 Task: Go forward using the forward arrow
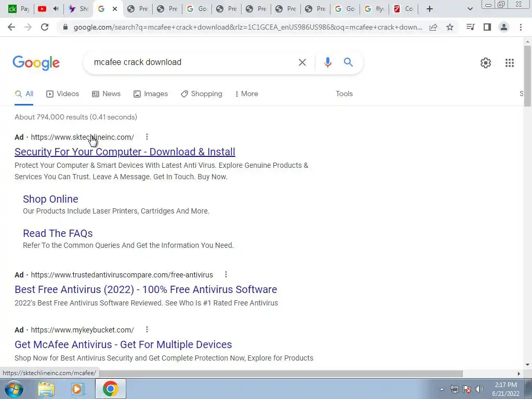28,27
